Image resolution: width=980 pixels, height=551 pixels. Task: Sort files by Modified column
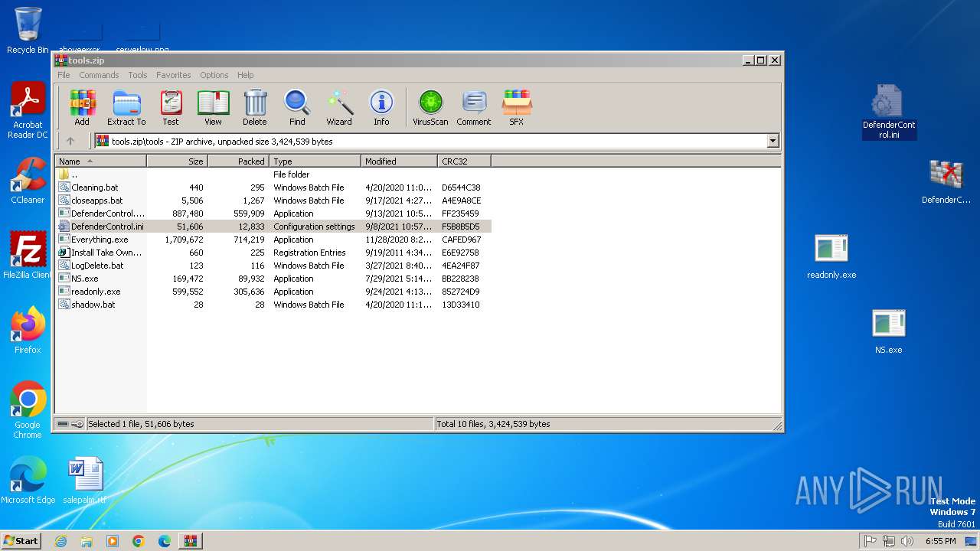click(399, 161)
